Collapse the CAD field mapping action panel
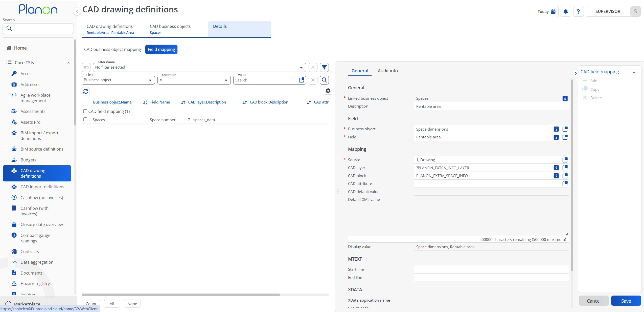Screen dimensions: 644x312 pos(634,73)
